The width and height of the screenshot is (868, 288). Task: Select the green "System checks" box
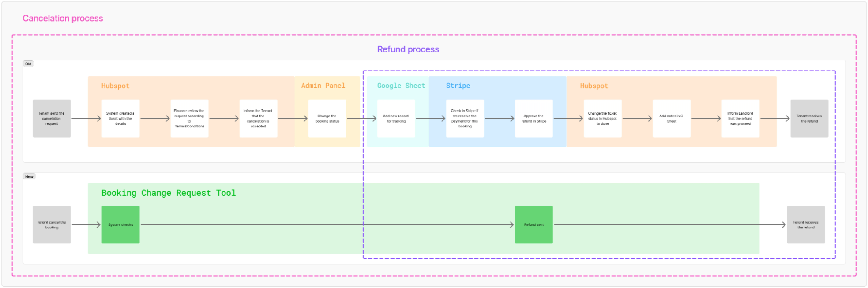120,225
